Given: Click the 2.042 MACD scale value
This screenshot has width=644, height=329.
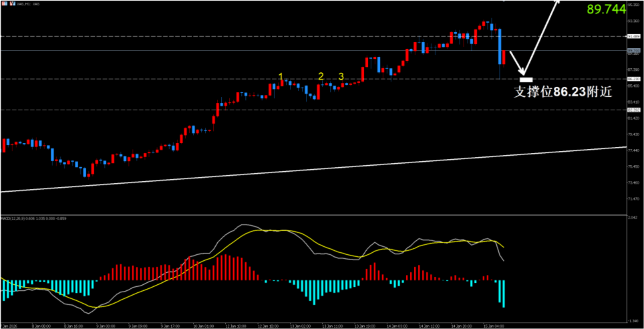Looking at the screenshot, I should coord(634,218).
